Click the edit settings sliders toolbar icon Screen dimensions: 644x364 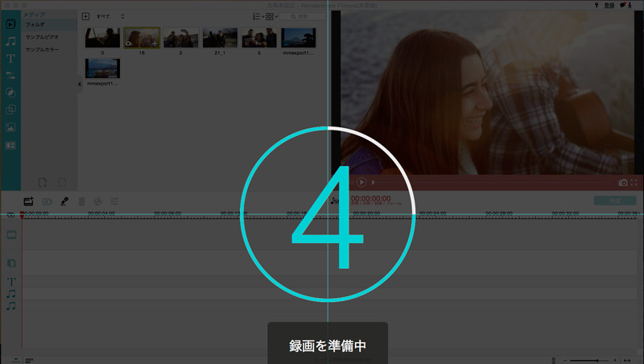[x=114, y=201]
